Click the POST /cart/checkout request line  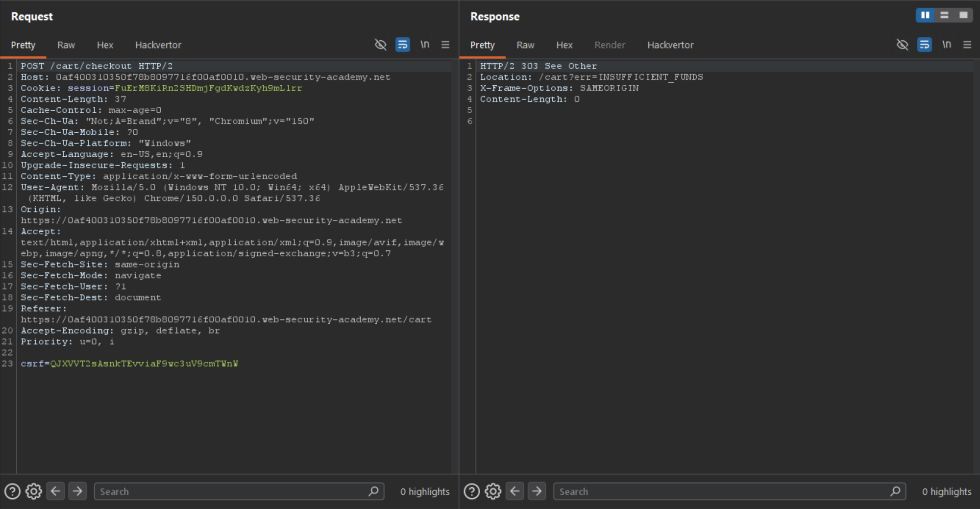tap(97, 66)
